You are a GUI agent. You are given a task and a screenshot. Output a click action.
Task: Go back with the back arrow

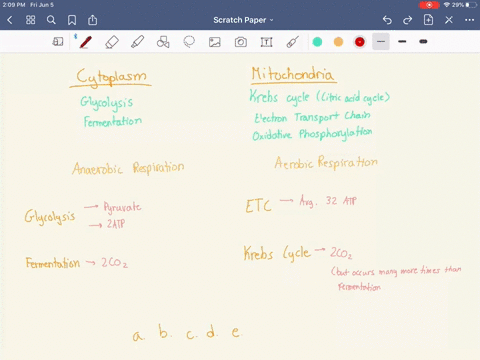point(10,20)
